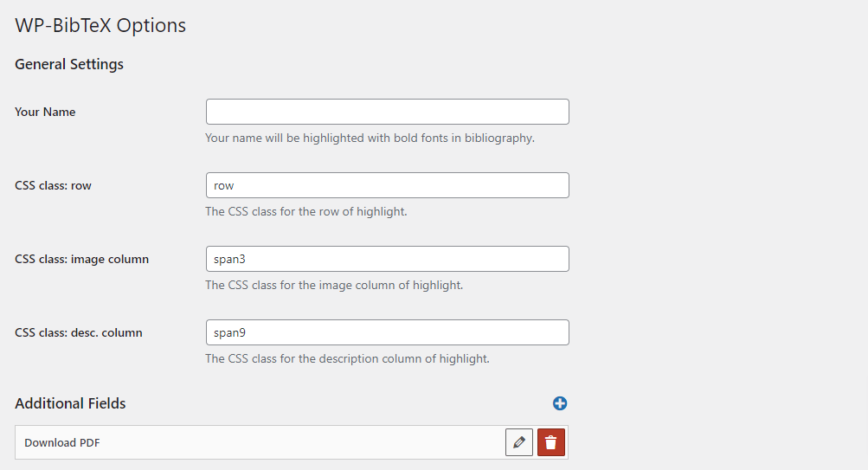Select the desc. column field with span9
Viewport: 868px width, 470px height.
point(387,332)
